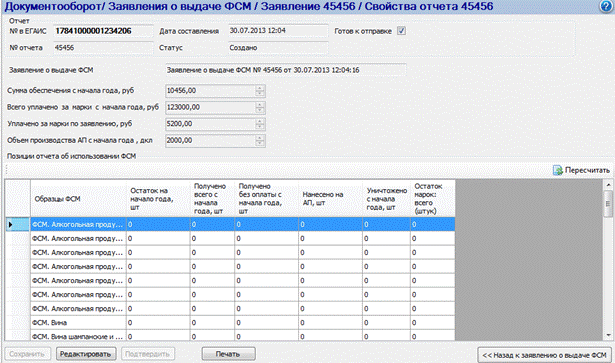615x363 pixels.
Task: Toggle the Готов к отправке checkbox
Action: point(401,31)
